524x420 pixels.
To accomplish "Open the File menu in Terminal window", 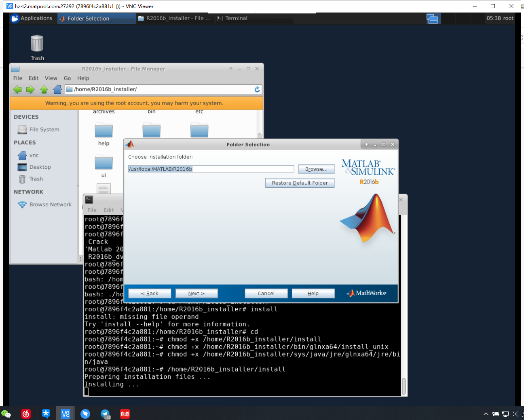I will pyautogui.click(x=92, y=210).
